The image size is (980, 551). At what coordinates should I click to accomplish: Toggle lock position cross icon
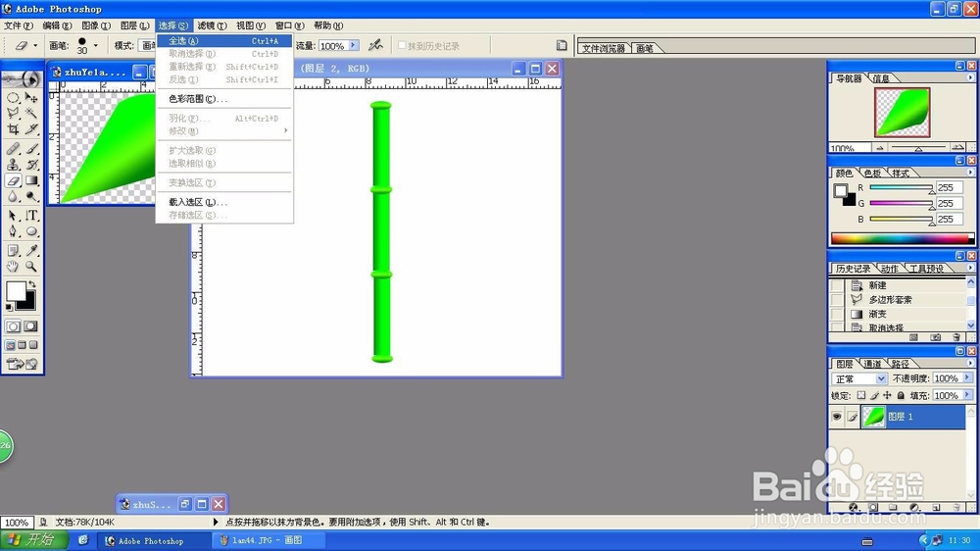[x=887, y=395]
